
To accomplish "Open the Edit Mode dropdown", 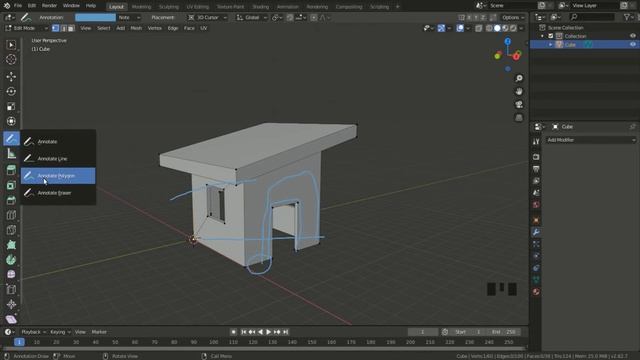I will click(26, 28).
